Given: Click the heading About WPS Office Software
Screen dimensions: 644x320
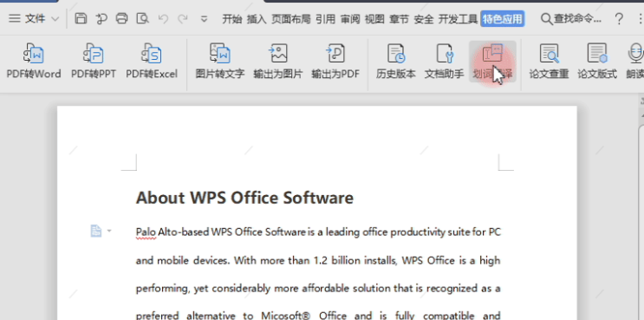Looking at the screenshot, I should pyautogui.click(x=244, y=198).
